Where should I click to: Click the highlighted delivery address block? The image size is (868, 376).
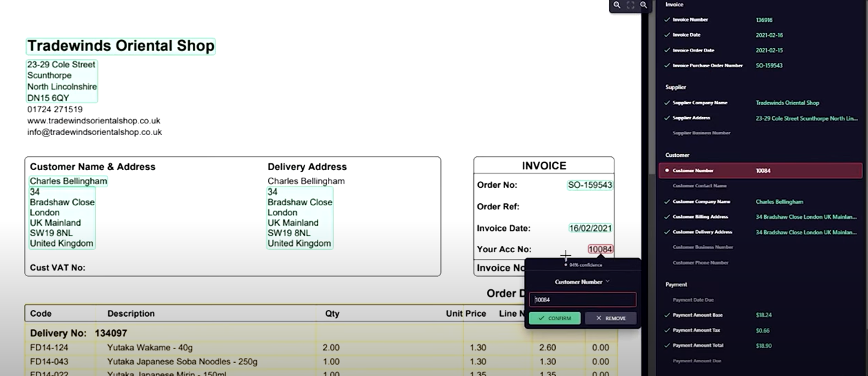click(300, 218)
